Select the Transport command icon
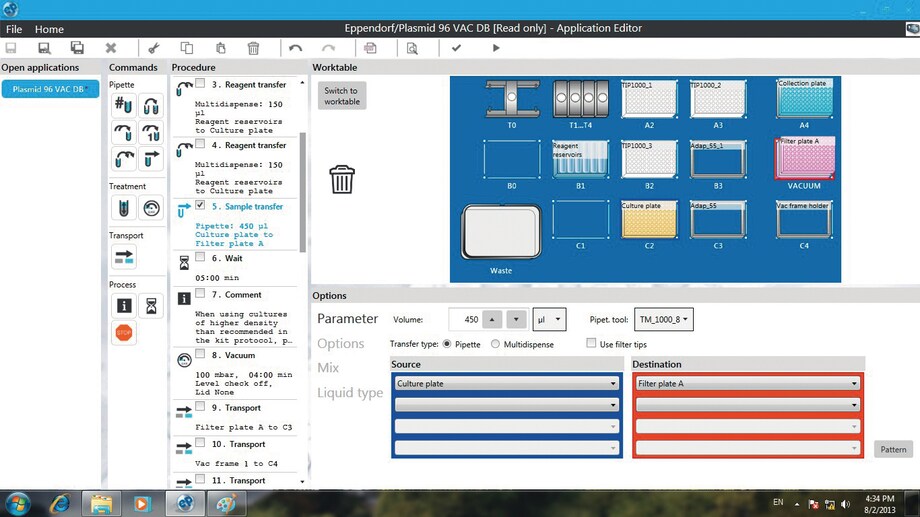Screen dimensions: 920x517 124,257
